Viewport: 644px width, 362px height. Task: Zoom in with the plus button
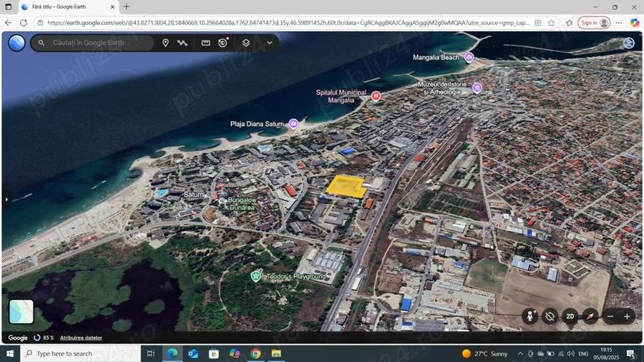point(627,316)
